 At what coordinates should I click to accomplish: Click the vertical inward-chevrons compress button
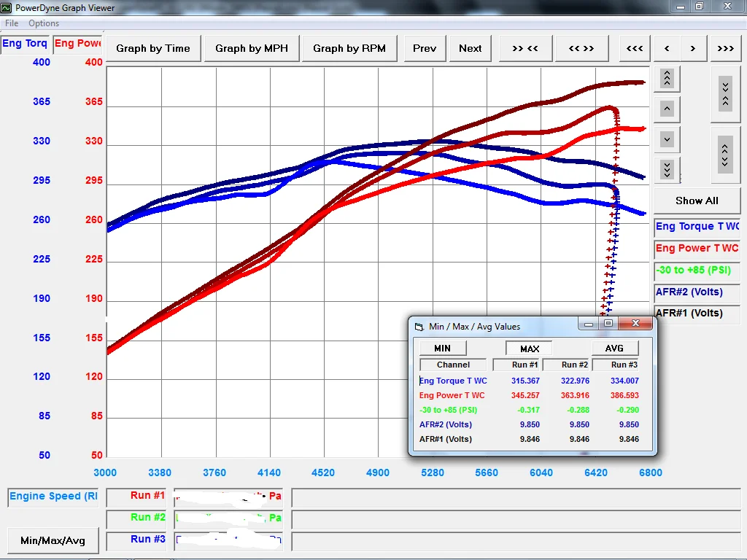click(725, 94)
